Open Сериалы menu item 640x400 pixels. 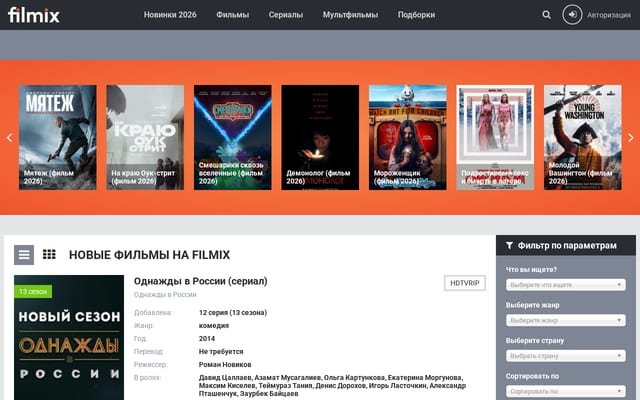point(286,15)
